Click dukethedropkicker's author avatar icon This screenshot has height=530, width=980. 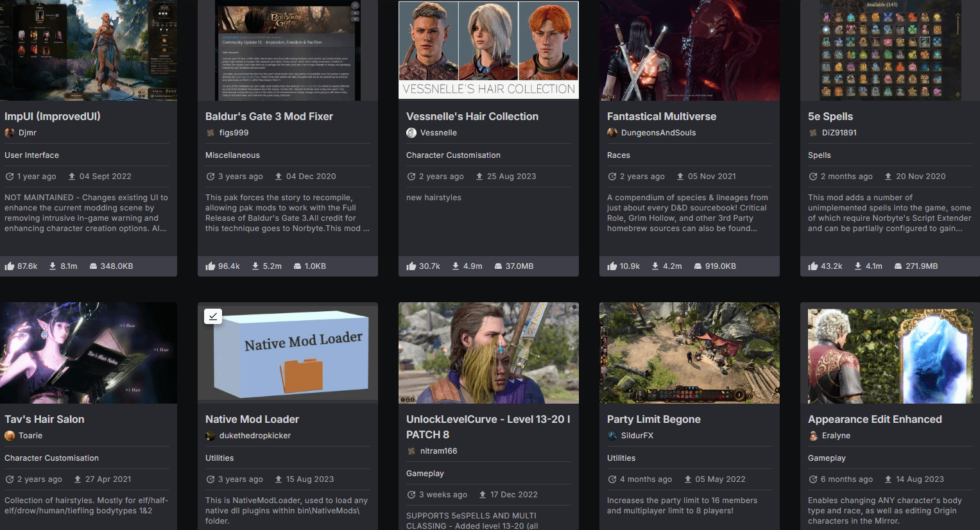[211, 436]
